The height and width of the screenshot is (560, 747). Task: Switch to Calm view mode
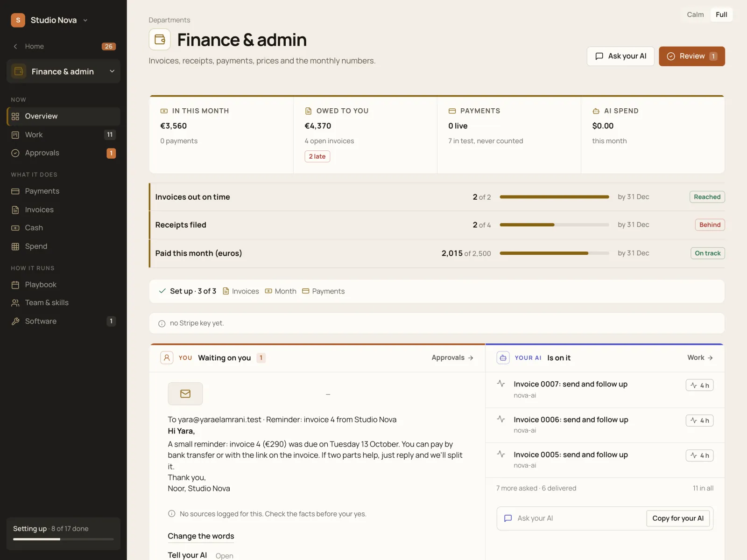tap(695, 14)
